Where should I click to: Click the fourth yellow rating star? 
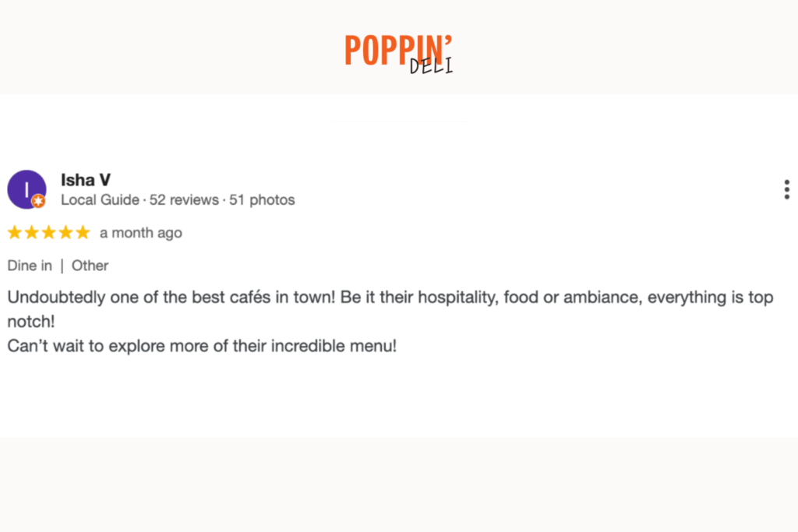(65, 232)
